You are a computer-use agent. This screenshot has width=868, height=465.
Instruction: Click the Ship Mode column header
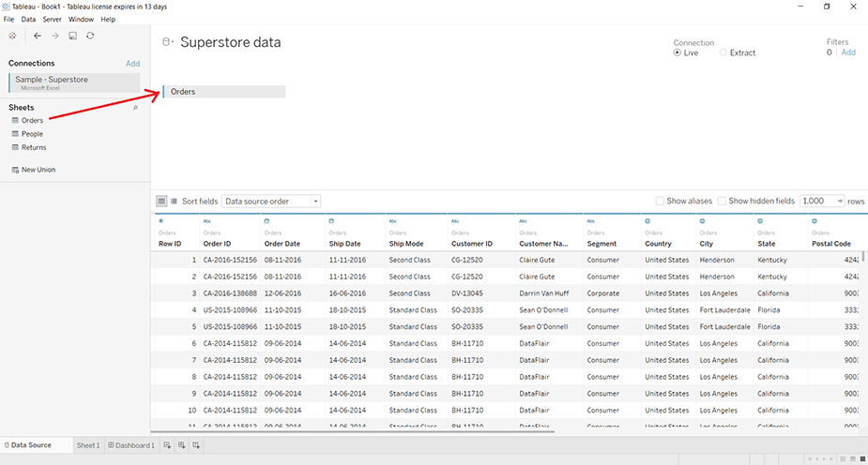[406, 244]
